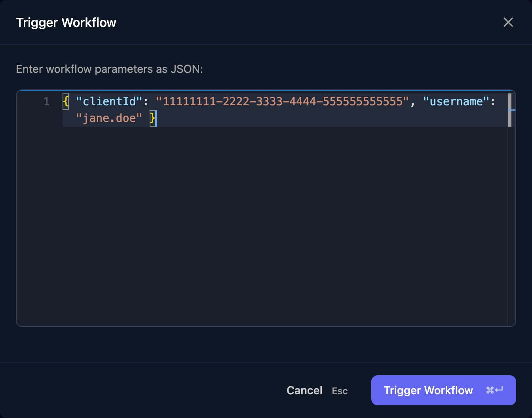Click the opening curly brace
The image size is (532, 418).
coord(66,102)
